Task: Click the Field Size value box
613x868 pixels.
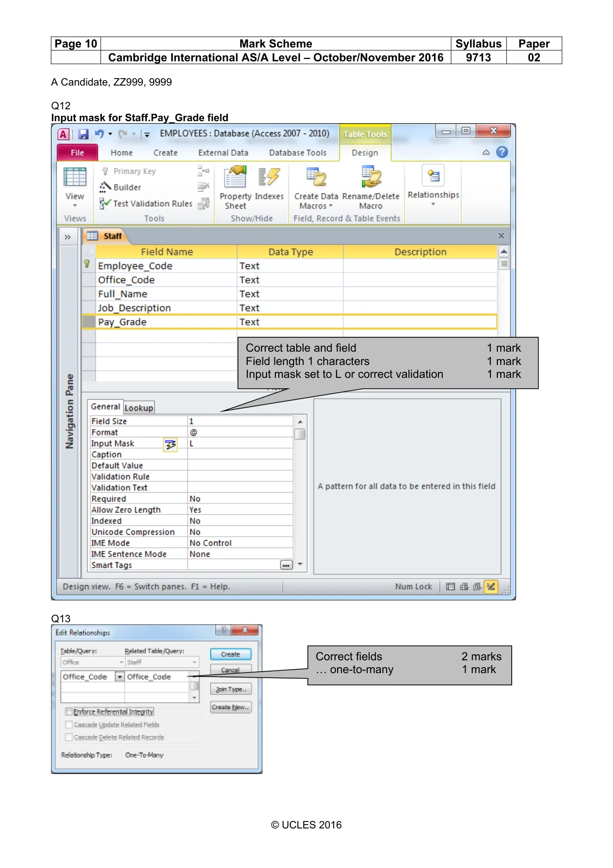Action: 240,421
